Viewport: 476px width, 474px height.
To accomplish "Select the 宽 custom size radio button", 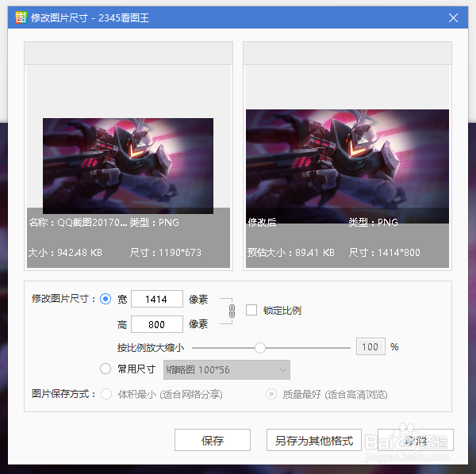I will tap(106, 299).
